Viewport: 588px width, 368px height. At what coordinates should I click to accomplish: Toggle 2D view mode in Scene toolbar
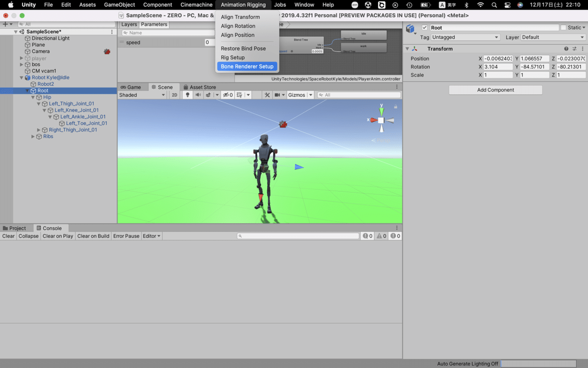174,95
